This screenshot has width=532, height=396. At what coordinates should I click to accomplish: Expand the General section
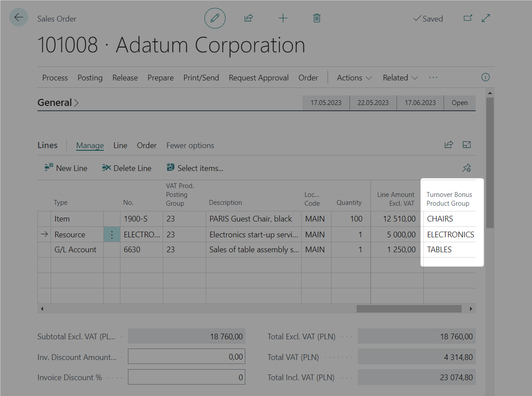point(58,103)
